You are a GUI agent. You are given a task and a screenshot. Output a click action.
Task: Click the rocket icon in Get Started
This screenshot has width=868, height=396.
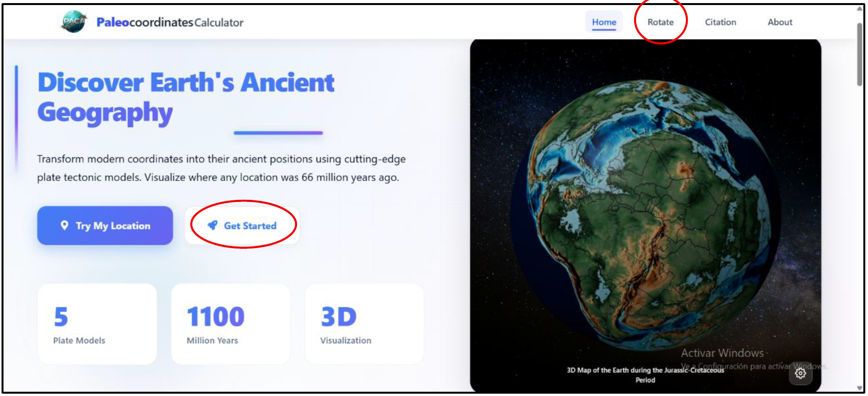point(213,225)
